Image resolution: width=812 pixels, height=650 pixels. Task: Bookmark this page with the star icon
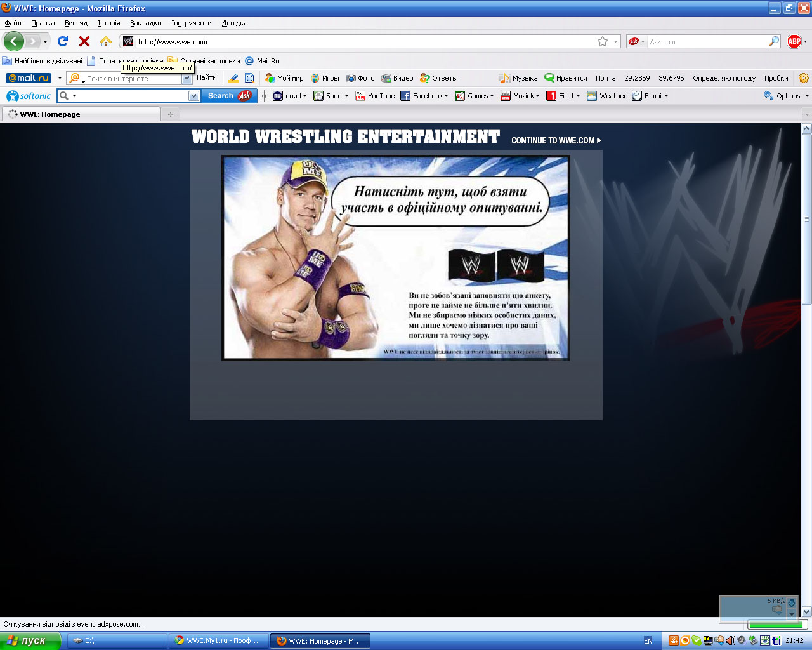603,41
